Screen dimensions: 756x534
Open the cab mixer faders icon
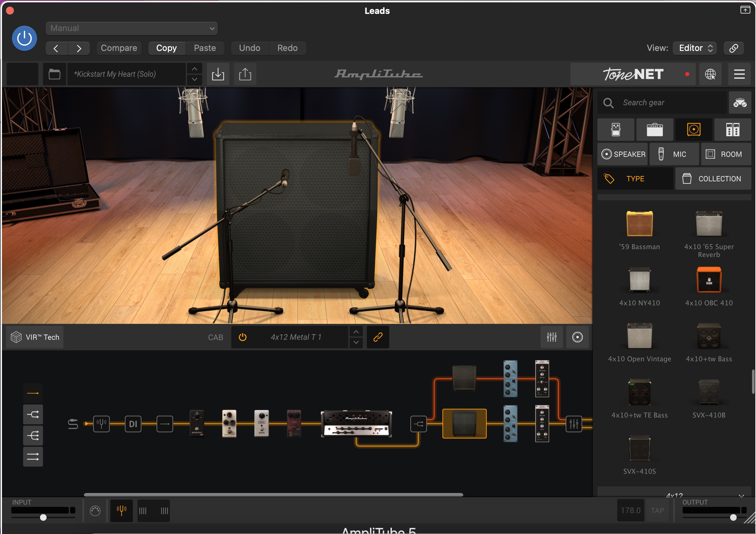pos(551,337)
